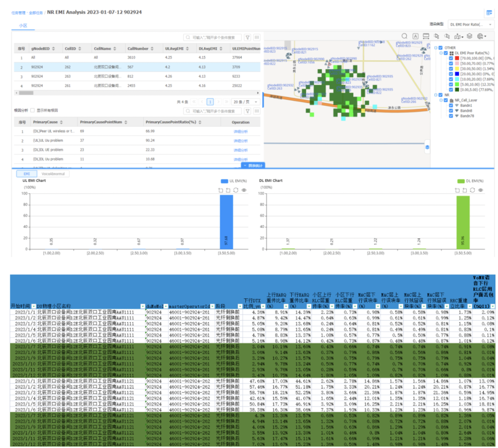498x448 pixels.
Task: Click the globe map type icon
Action: click(480, 36)
